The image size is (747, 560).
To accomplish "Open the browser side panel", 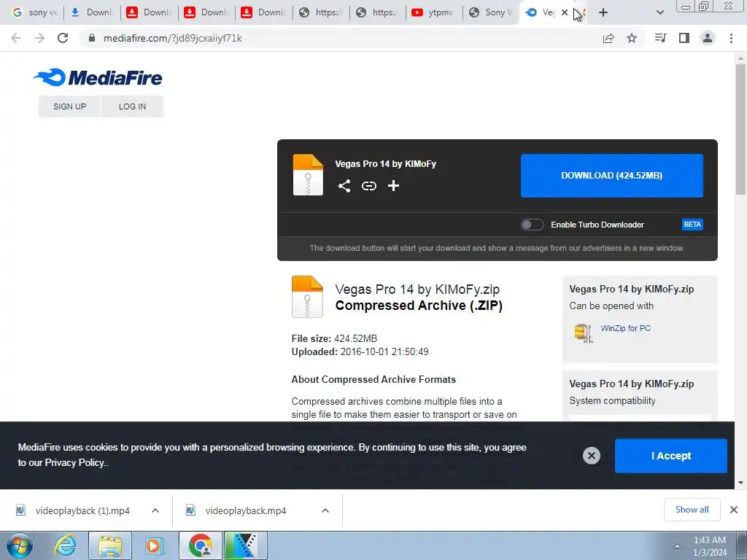I will (x=684, y=38).
